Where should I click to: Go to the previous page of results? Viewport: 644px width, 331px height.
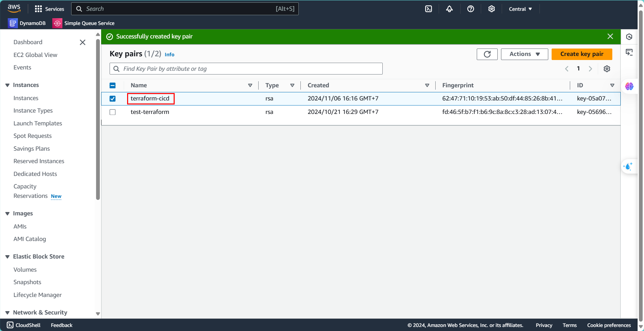pos(567,69)
